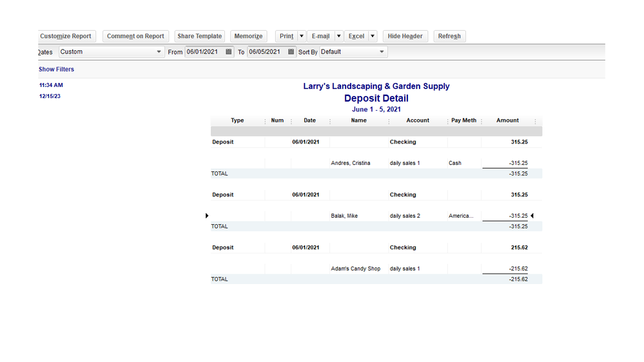
Task: Click the Share Template button
Action: tap(200, 36)
